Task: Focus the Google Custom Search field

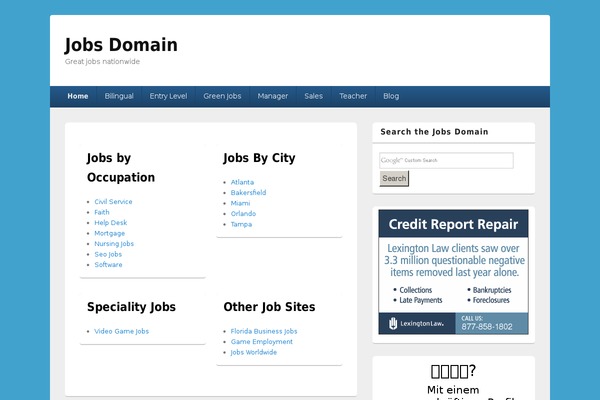Action: [446, 160]
